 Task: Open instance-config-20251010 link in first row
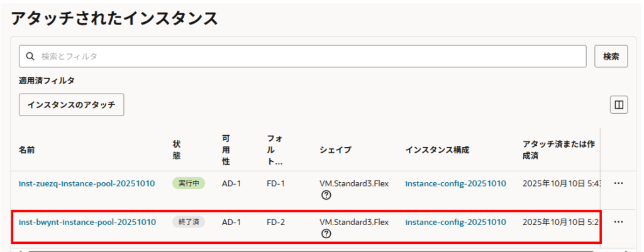[x=455, y=184]
